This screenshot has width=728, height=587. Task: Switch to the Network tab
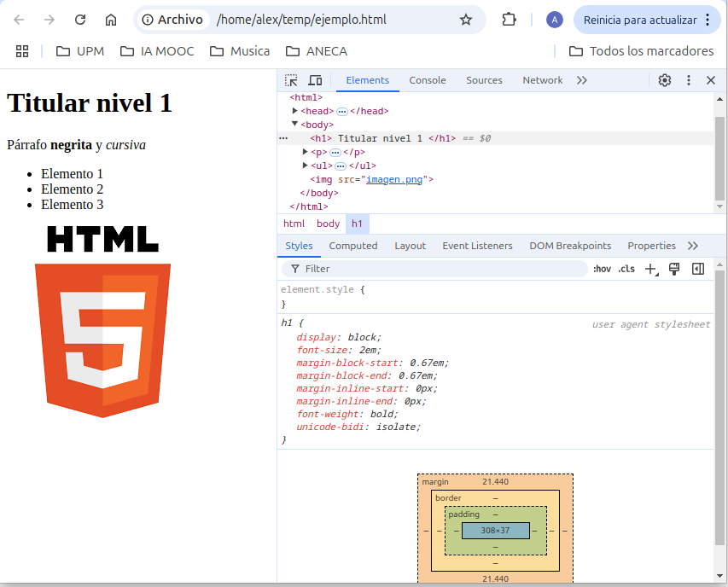click(x=542, y=80)
